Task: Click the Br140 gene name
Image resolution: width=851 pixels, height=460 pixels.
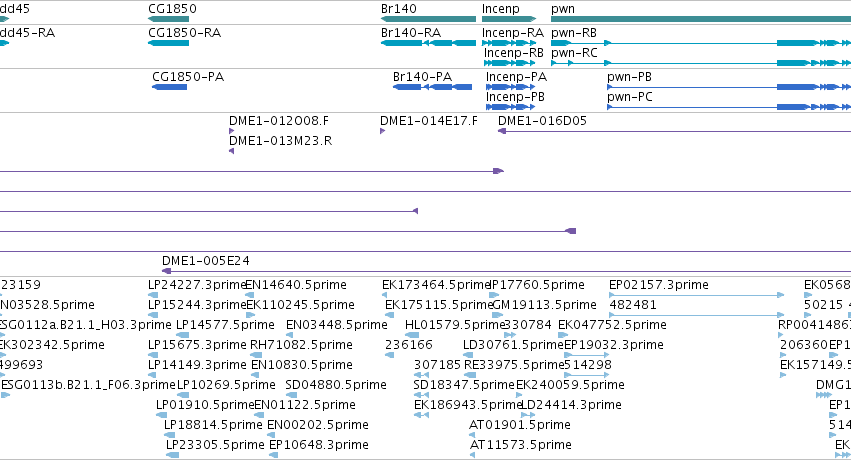Action: (x=398, y=9)
